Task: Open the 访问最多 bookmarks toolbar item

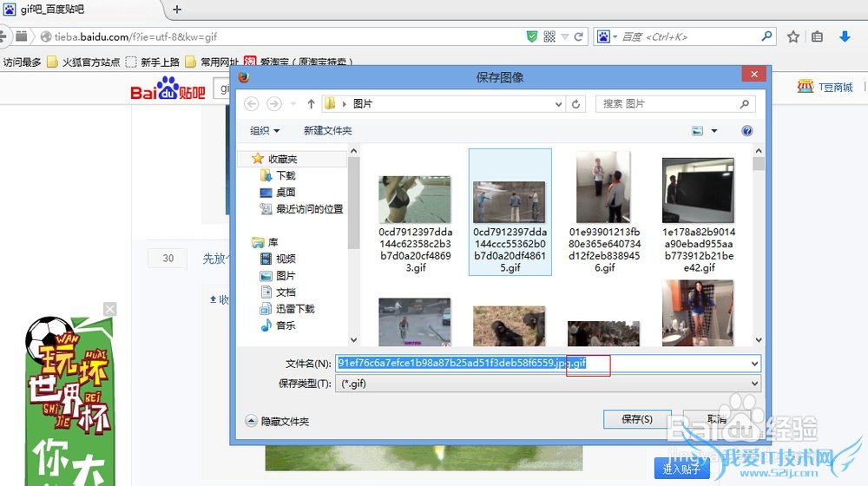Action: coord(23,62)
